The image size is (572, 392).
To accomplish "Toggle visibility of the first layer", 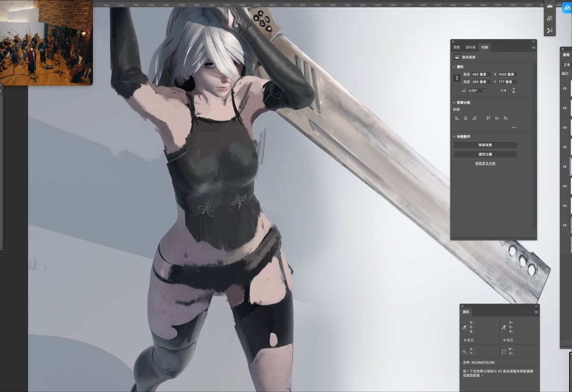I will coord(565,89).
